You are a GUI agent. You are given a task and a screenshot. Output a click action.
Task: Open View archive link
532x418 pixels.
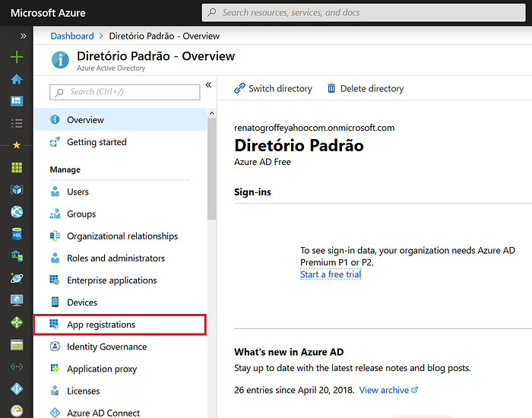click(388, 390)
